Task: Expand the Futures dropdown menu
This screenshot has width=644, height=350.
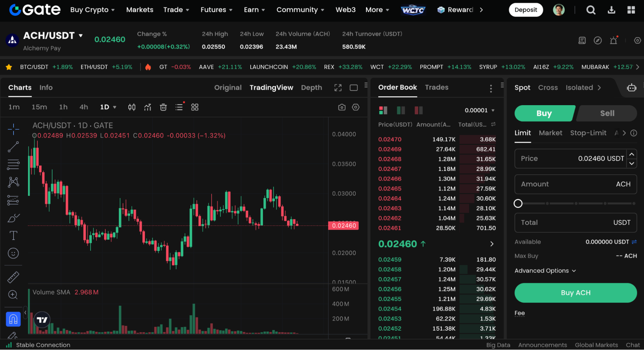Action: (x=216, y=10)
